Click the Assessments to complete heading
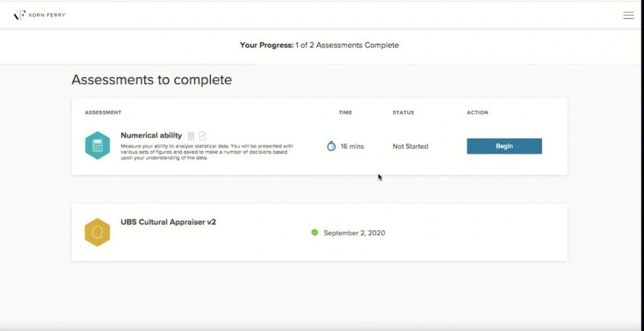 (152, 79)
